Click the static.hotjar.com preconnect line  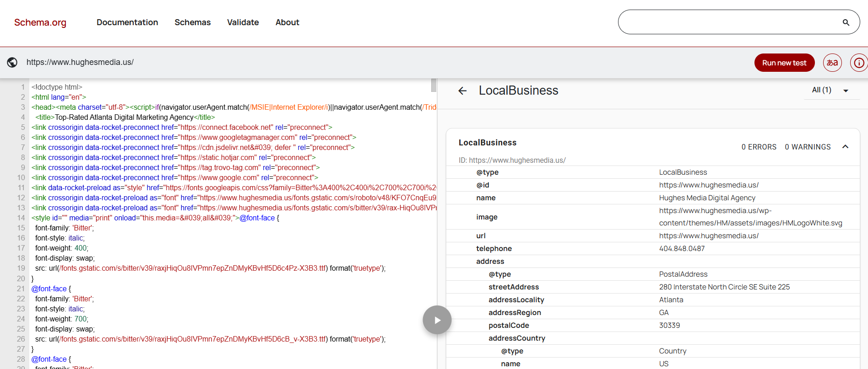(x=174, y=158)
